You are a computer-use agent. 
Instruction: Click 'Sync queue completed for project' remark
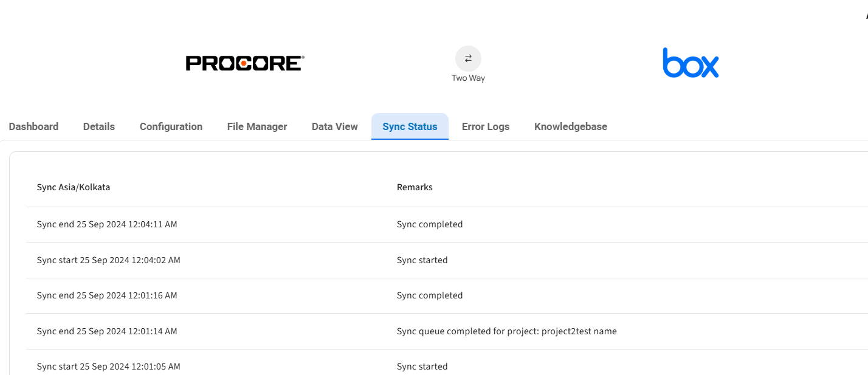coord(506,331)
